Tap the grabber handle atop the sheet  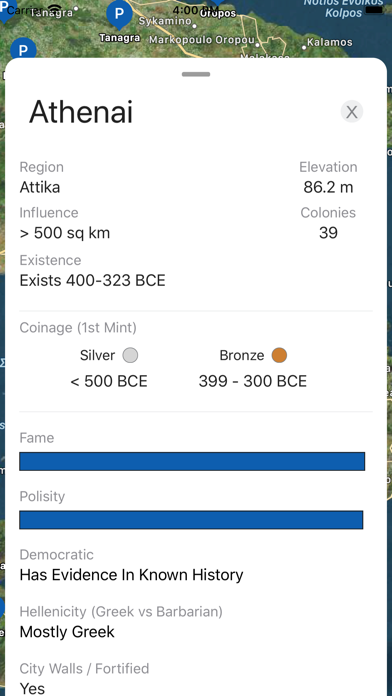[196, 74]
